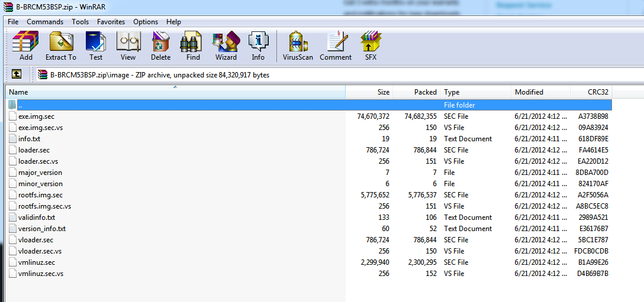
Task: Click the Add toolbar icon
Action: coord(25,46)
